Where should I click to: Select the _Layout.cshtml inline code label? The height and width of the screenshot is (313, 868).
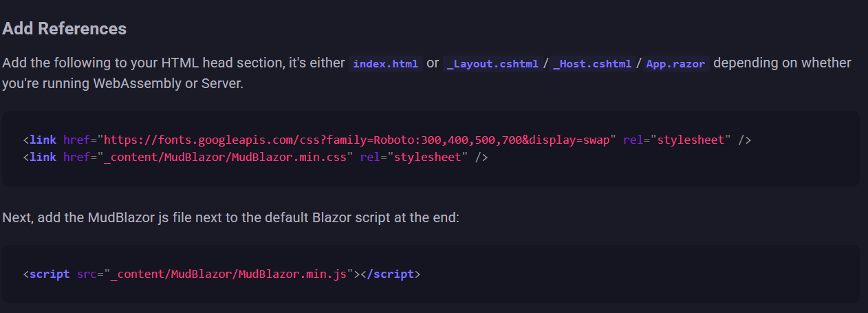pyautogui.click(x=493, y=64)
